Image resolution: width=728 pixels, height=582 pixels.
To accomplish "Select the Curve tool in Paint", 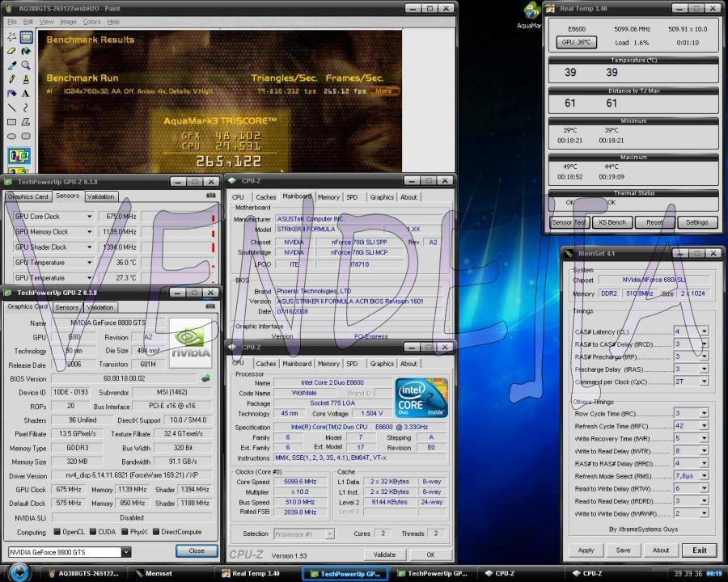I will [x=26, y=108].
